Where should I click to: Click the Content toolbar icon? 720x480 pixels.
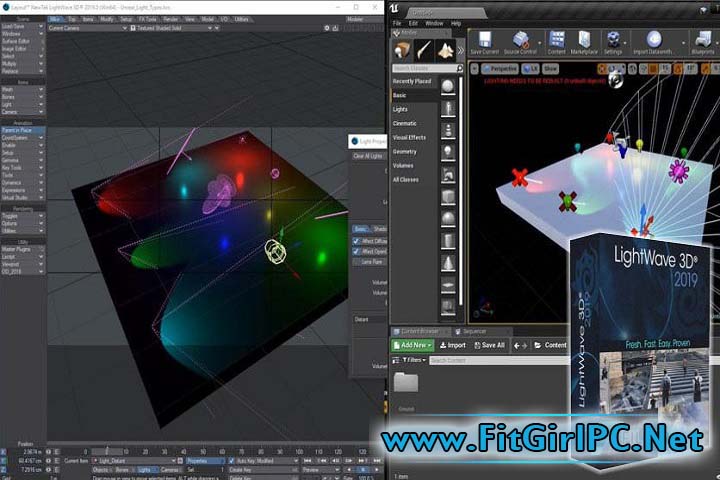coord(556,41)
